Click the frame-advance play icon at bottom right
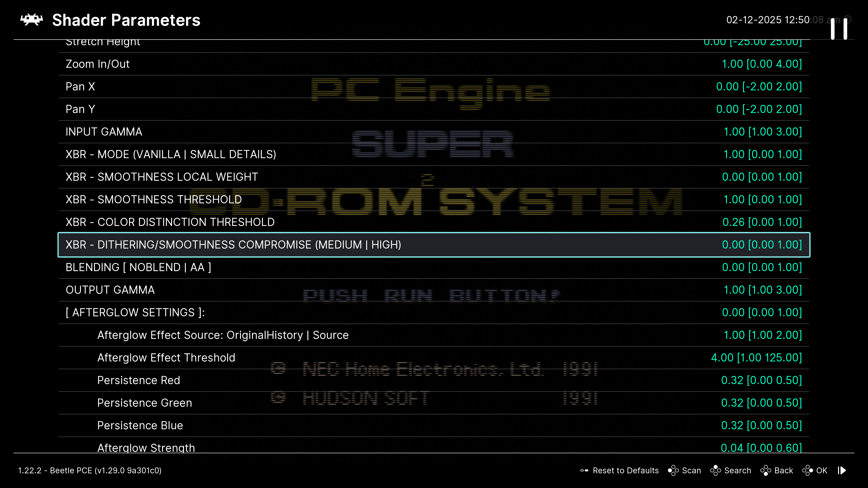 tap(842, 470)
